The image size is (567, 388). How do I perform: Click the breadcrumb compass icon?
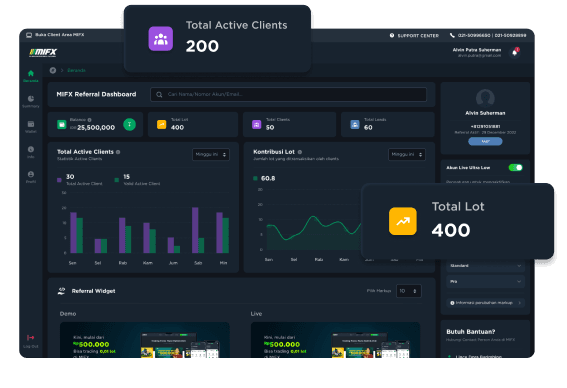(x=53, y=70)
